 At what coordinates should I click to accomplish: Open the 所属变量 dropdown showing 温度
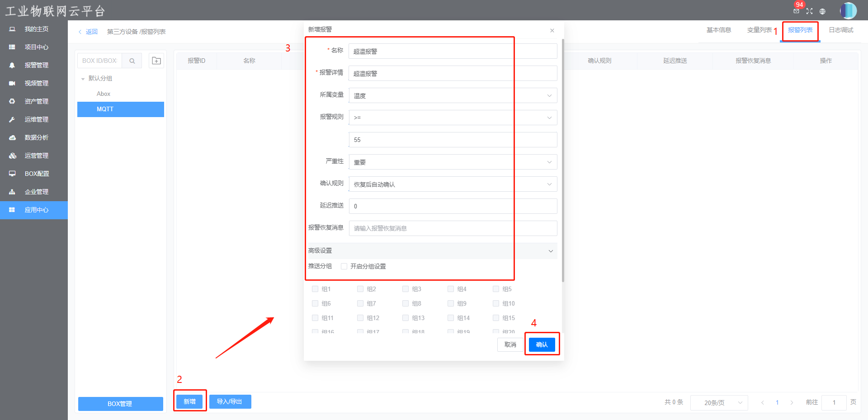[453, 95]
